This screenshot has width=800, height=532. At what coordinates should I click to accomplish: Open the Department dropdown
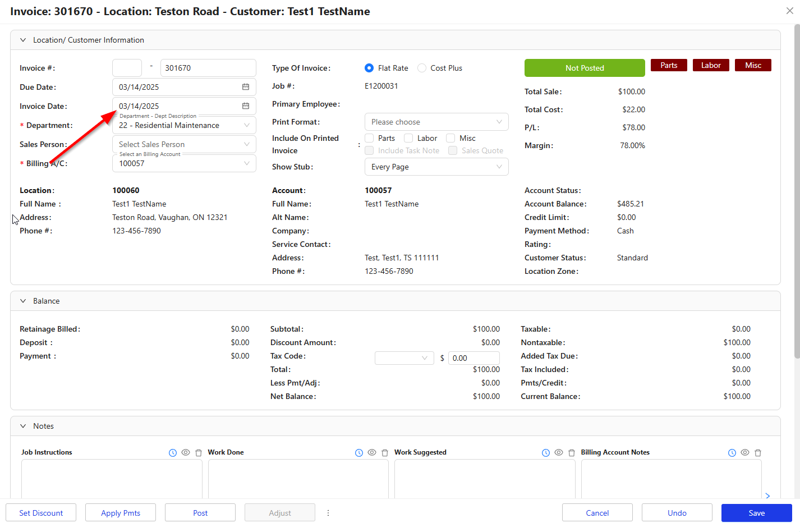(184, 125)
